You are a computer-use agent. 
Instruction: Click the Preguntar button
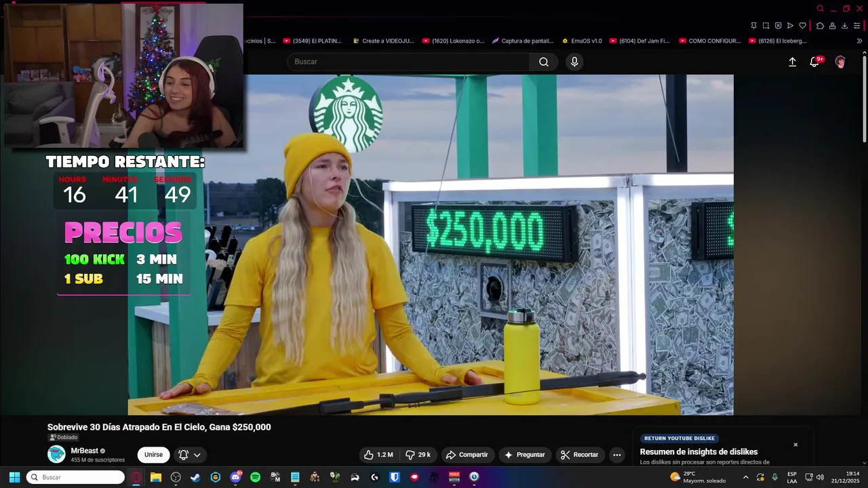tap(525, 455)
